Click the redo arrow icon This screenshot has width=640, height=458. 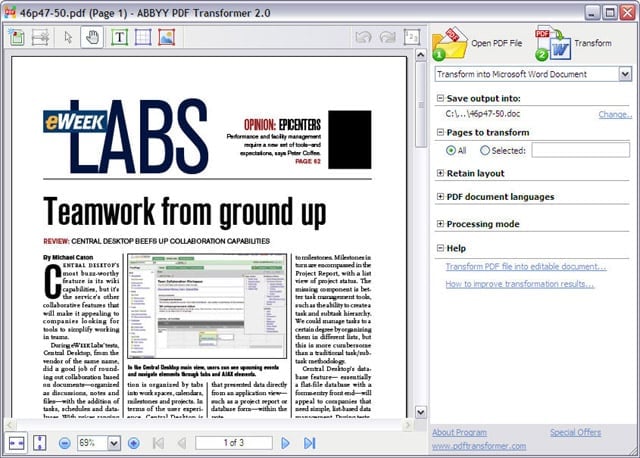(387, 37)
